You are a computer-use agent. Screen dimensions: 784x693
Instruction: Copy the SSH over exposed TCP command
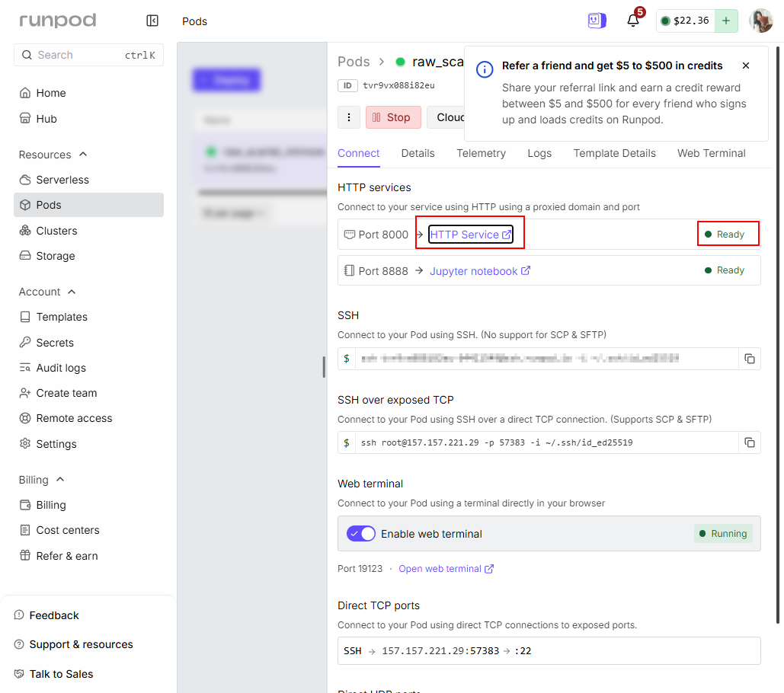(x=750, y=442)
